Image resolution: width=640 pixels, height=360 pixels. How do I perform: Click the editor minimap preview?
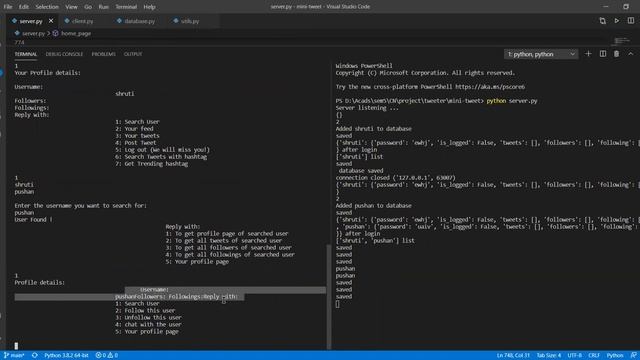622,41
